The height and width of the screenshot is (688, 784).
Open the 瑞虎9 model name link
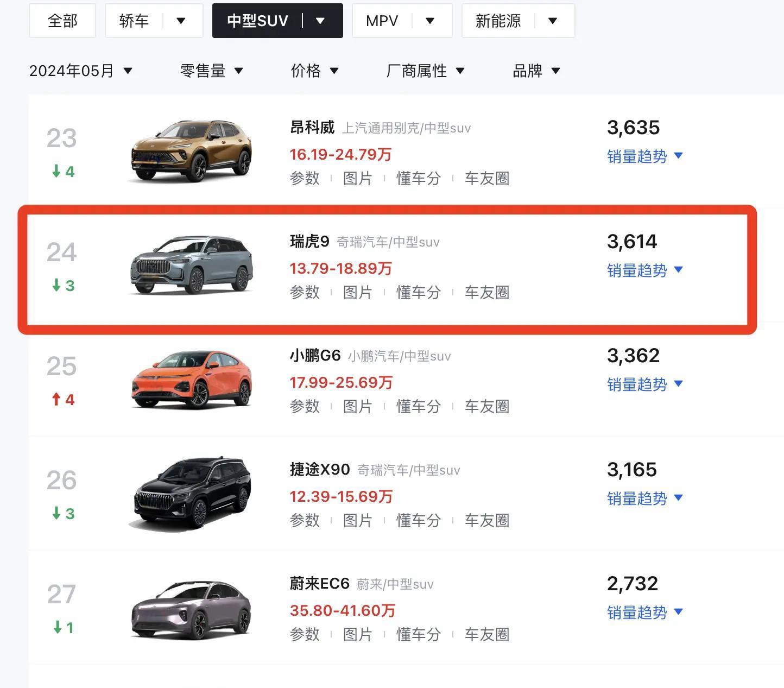click(309, 242)
